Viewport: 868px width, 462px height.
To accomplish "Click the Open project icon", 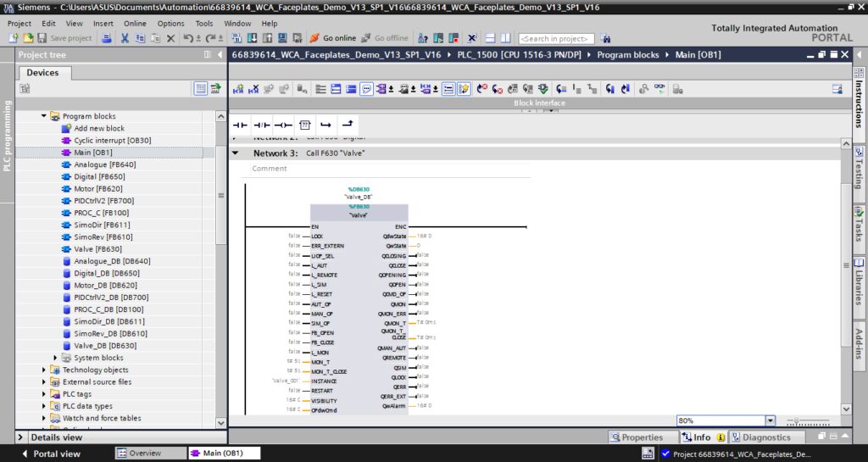I will pos(28,38).
